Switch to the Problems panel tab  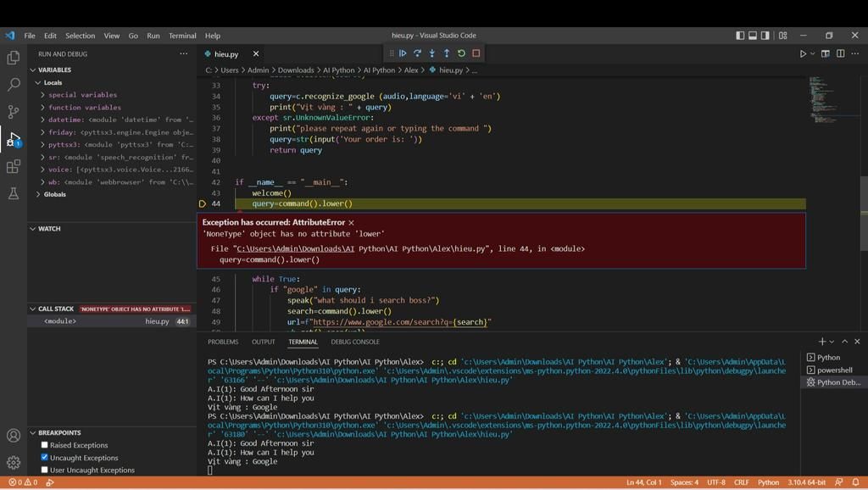(223, 342)
